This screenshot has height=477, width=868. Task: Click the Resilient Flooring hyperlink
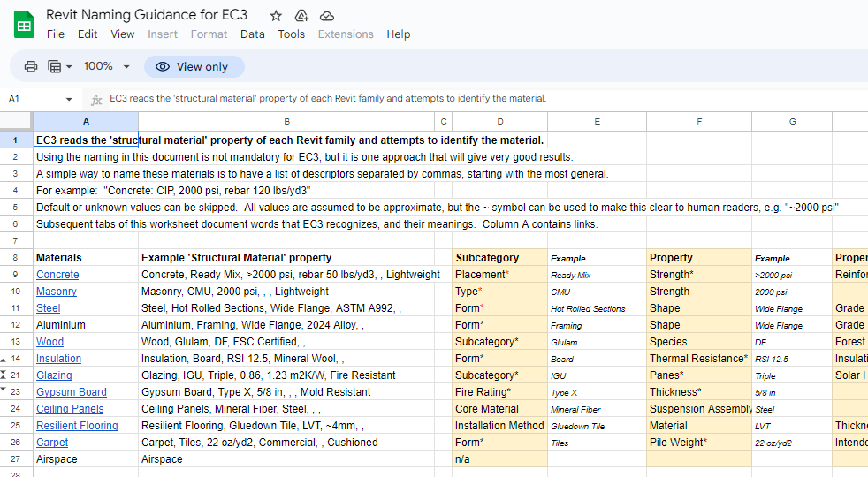[x=77, y=426]
